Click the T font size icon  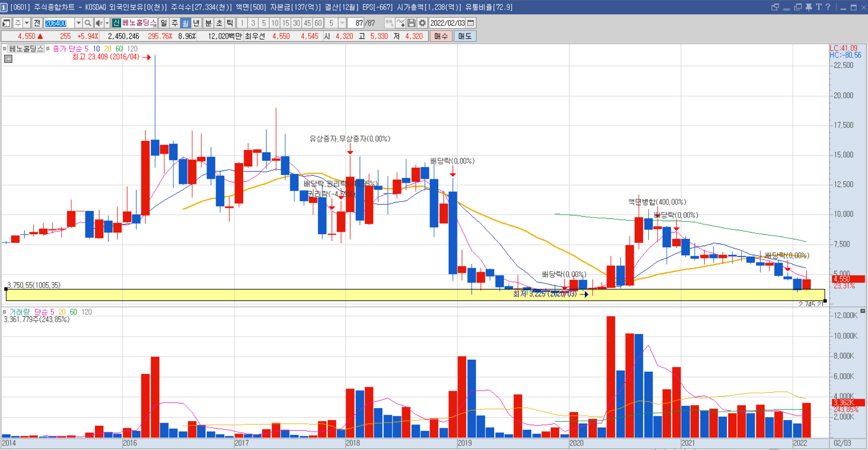(818, 7)
